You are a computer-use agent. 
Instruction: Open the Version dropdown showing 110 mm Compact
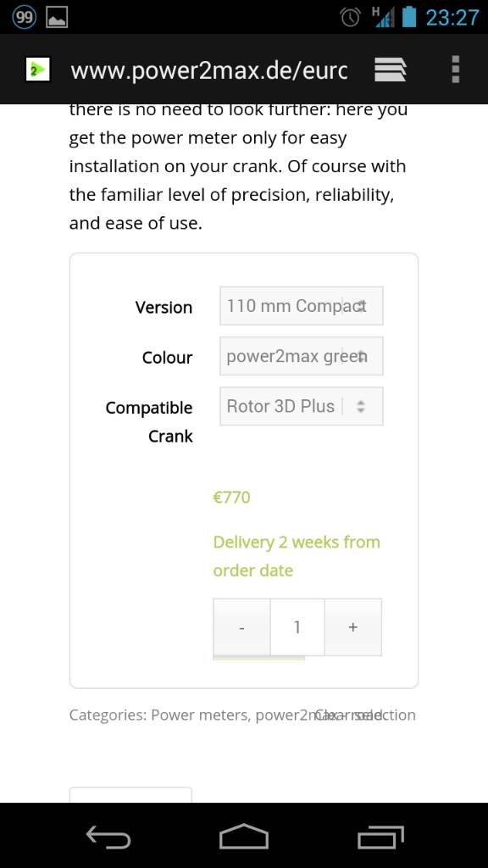coord(302,305)
